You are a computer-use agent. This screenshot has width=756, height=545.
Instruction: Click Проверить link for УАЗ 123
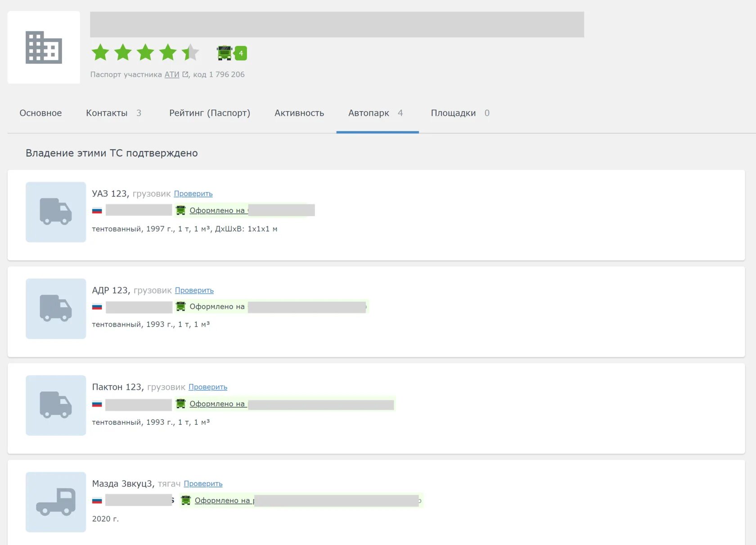[193, 194]
